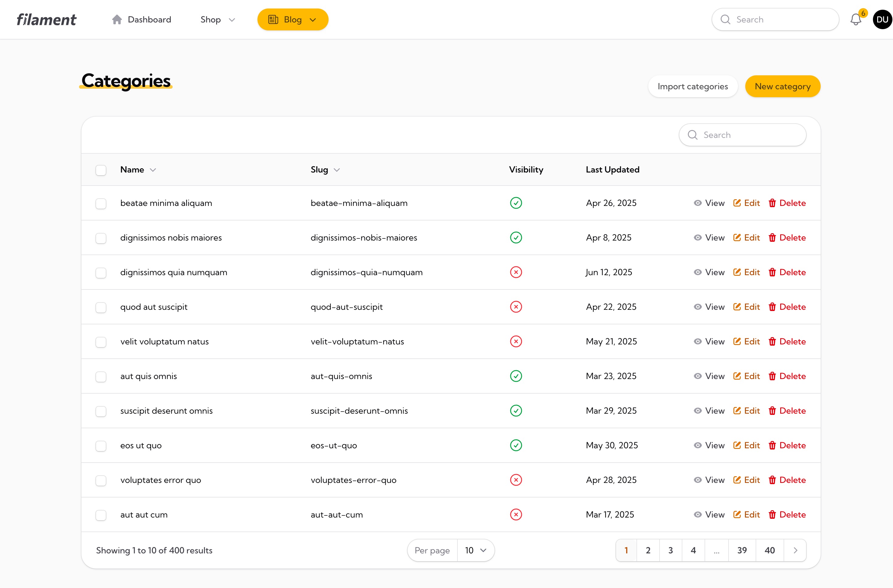Check the box for quod aut suscipit
The image size is (893, 588).
coord(101,307)
